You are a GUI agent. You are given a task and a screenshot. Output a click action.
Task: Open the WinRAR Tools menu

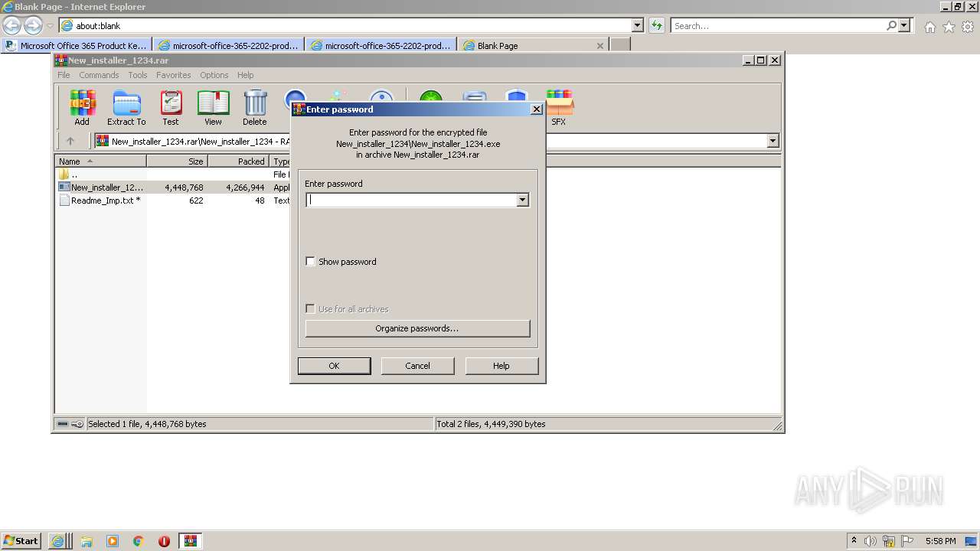point(138,75)
